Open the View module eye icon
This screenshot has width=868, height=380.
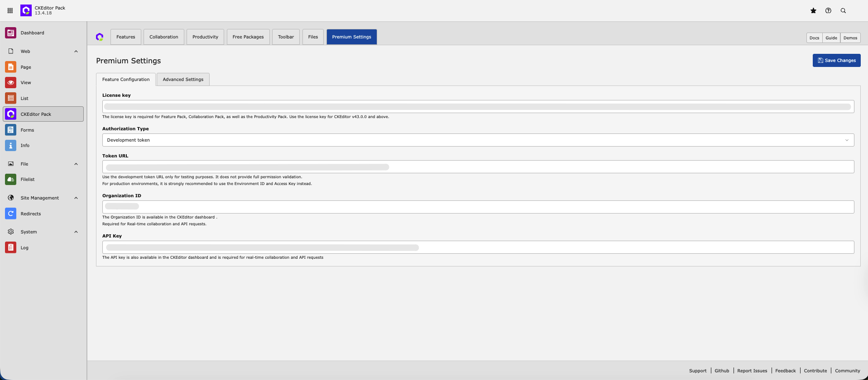10,83
